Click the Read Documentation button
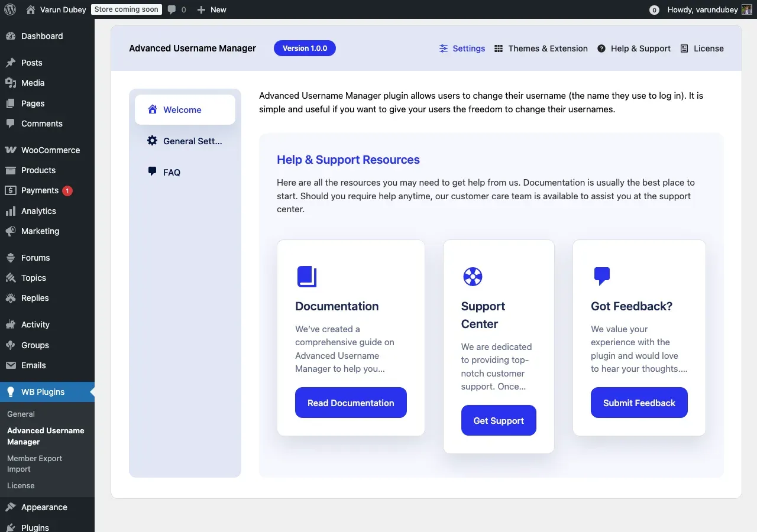Viewport: 757px width, 532px height. tap(351, 403)
